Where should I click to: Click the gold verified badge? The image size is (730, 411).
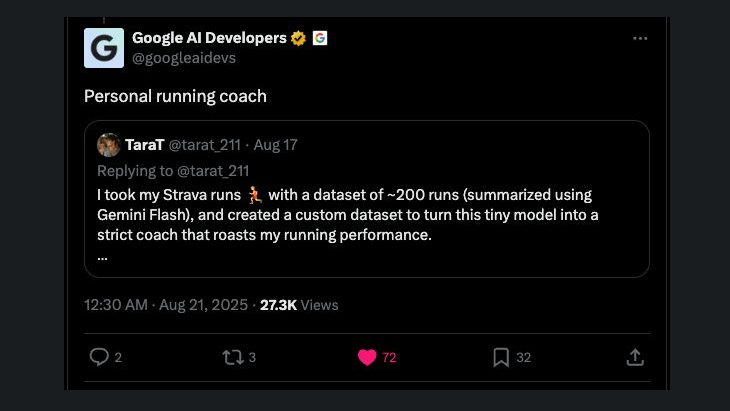pyautogui.click(x=298, y=38)
